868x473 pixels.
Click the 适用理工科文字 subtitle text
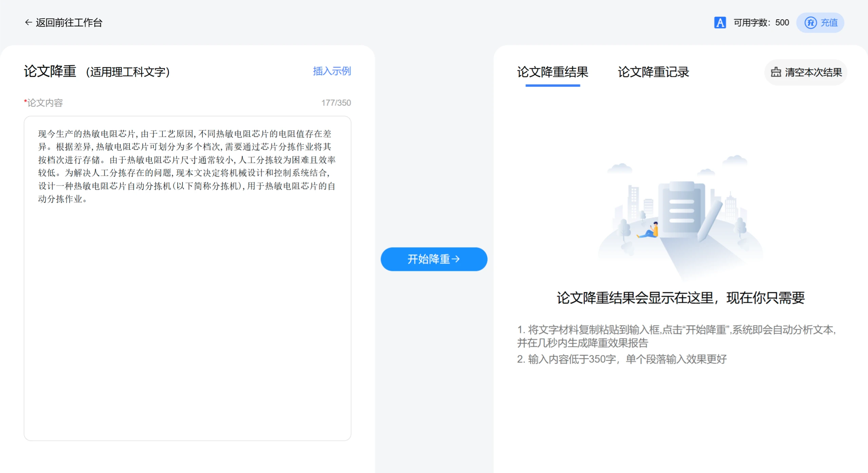(128, 72)
